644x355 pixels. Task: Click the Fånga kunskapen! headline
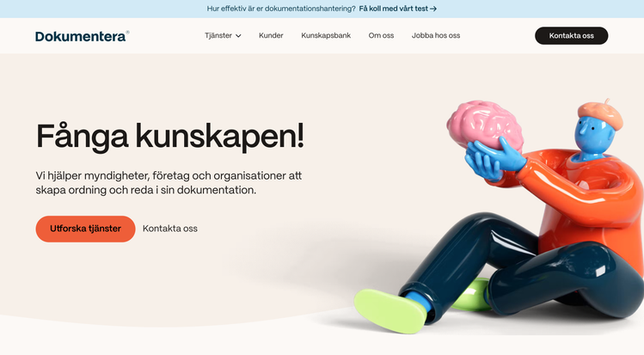(170, 137)
